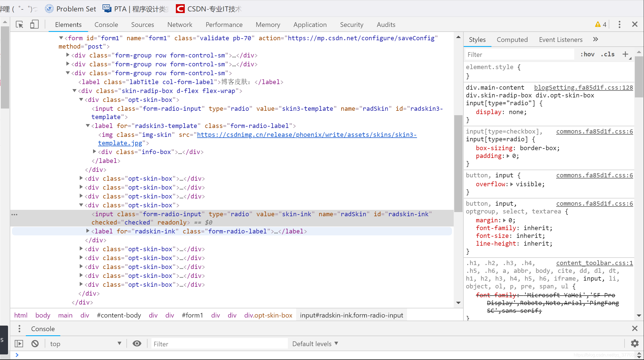
Task: Click the blogSetting.fa85d1f.css:128 link
Action: pyautogui.click(x=583, y=87)
